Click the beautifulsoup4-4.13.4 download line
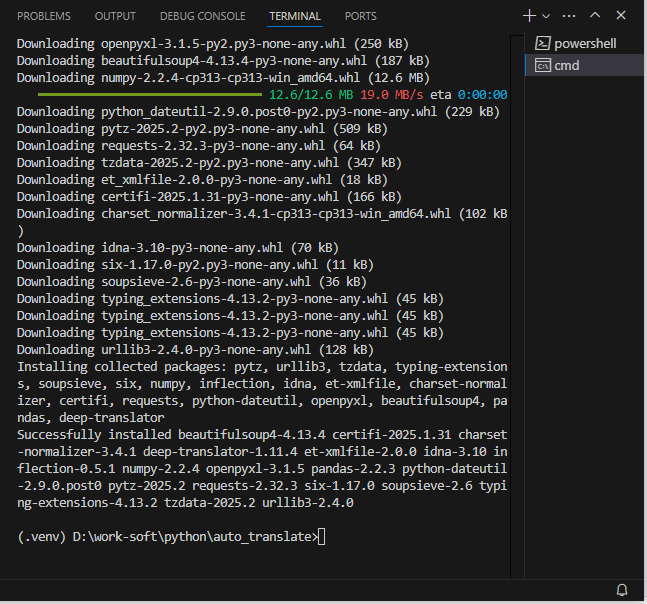The image size is (647, 604). click(x=223, y=61)
